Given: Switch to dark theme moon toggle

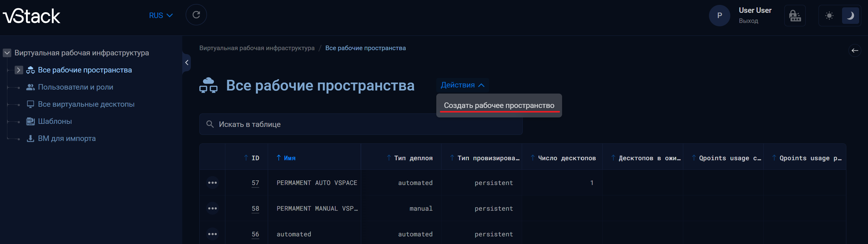Looking at the screenshot, I should 850,16.
